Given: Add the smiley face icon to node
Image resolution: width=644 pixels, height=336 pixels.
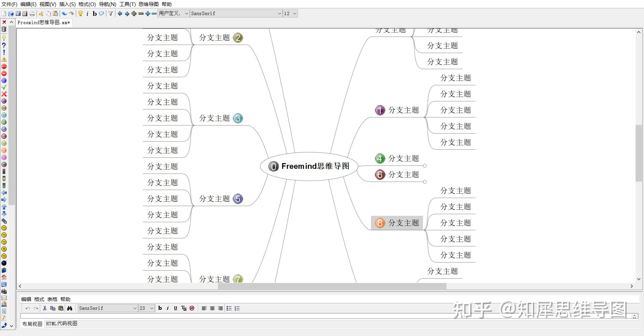Looking at the screenshot, I should pyautogui.click(x=4, y=228).
